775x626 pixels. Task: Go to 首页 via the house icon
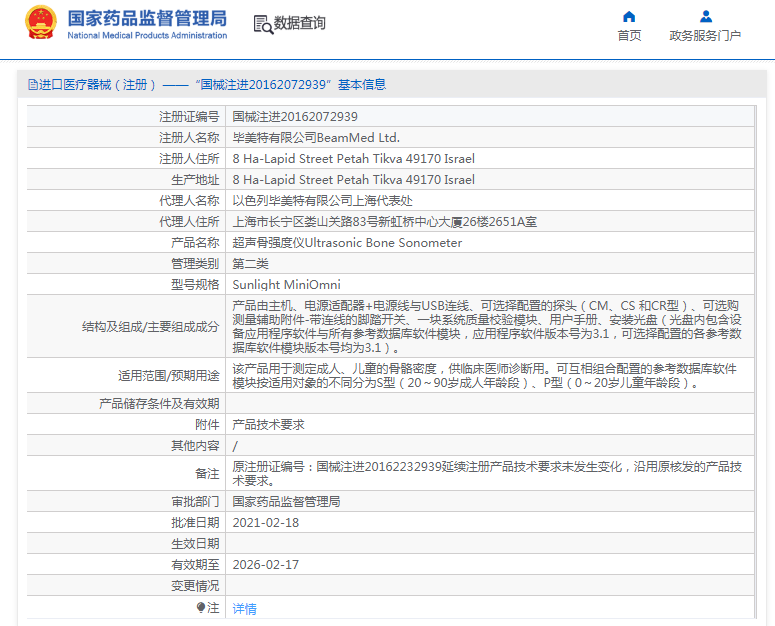coord(629,17)
